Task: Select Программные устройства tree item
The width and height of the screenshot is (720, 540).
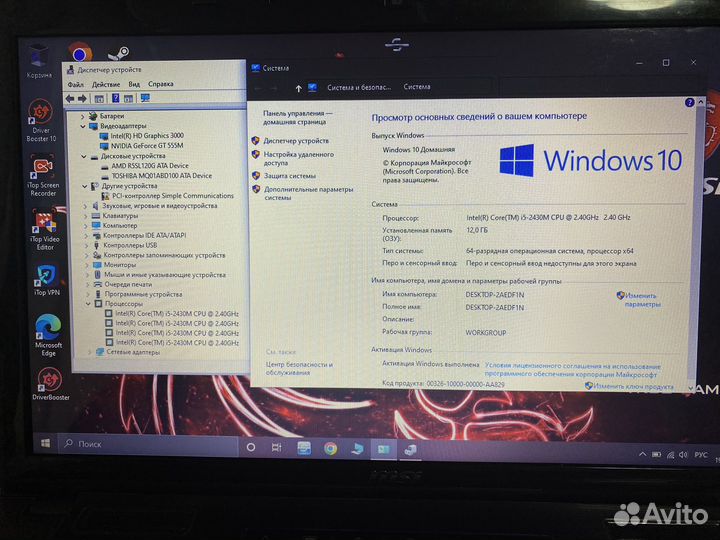Action: pos(138,294)
